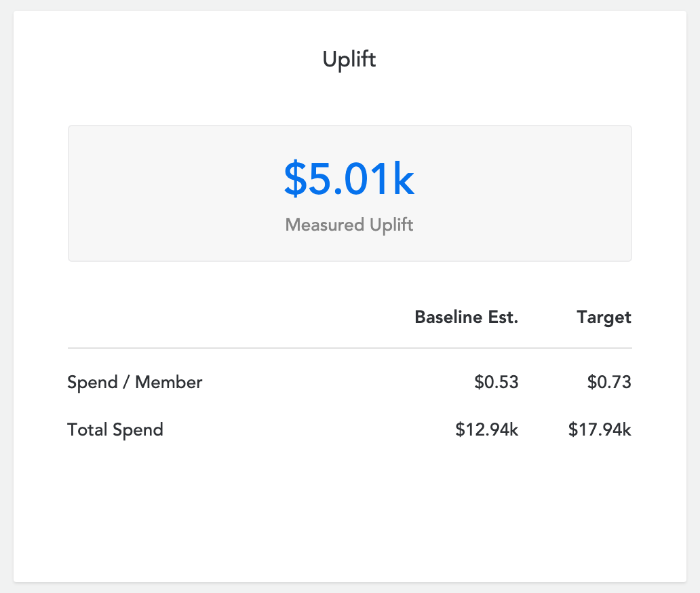Viewport: 700px width, 593px height.
Task: Click the word Measured under $5.01k
Action: coord(324,225)
